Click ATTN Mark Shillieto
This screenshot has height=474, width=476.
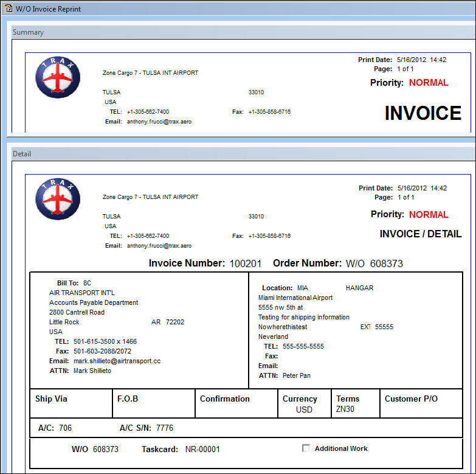92,371
